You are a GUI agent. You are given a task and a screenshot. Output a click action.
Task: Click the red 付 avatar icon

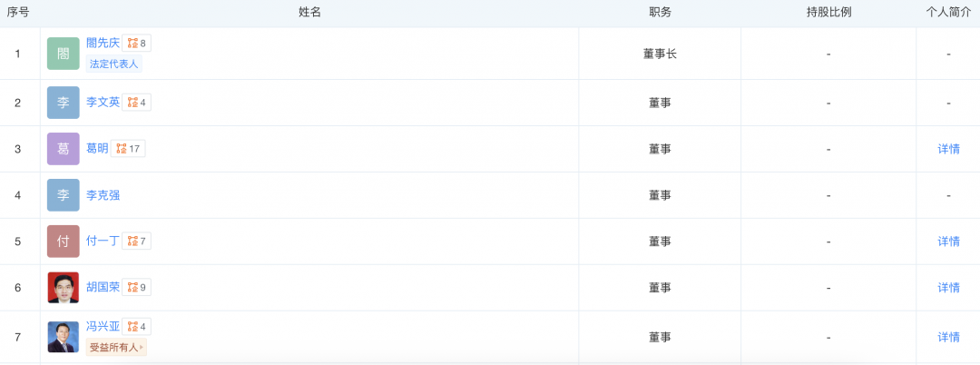point(64,242)
